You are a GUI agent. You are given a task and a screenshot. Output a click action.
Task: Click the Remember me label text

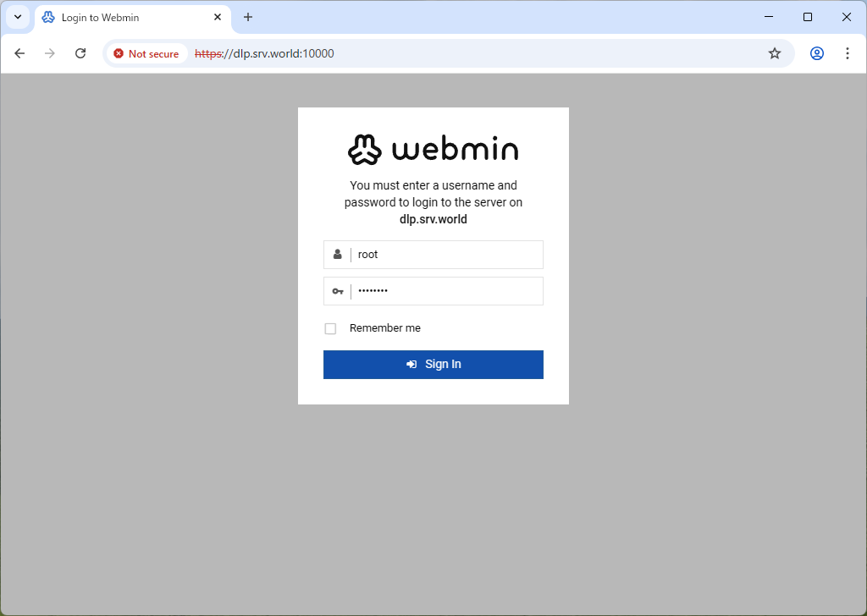click(384, 328)
